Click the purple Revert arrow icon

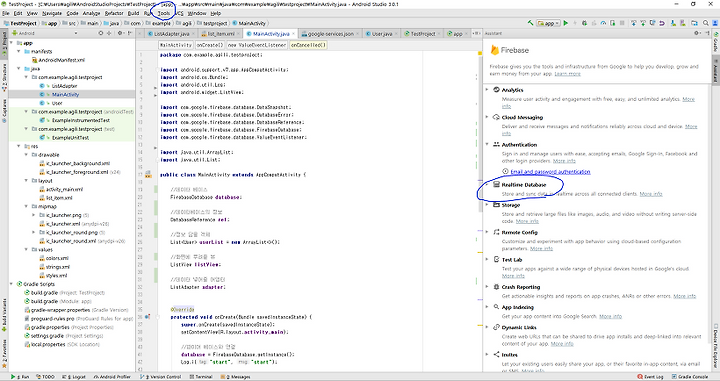[x=662, y=23]
